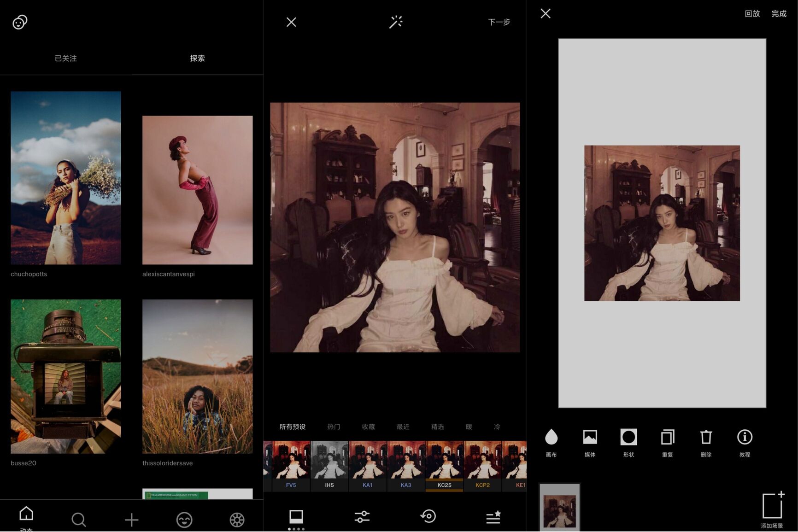Select the KC25 filter preset
The height and width of the screenshot is (532, 798).
(444, 466)
